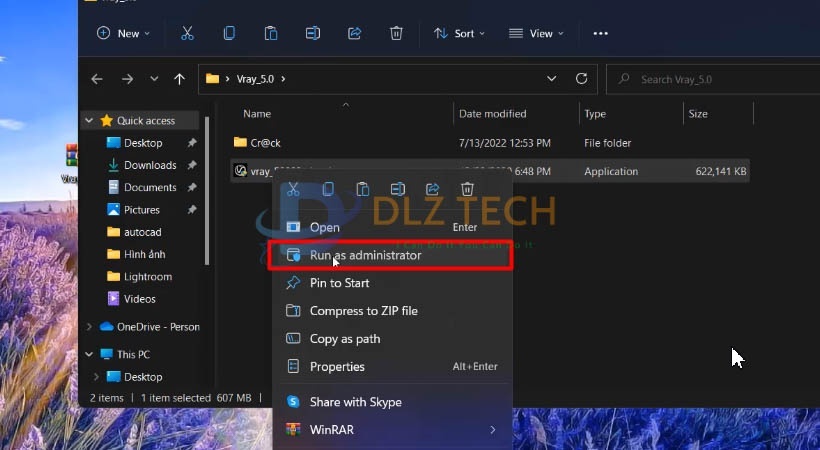
Task: Open the See more three-dots menu
Action: [600, 33]
